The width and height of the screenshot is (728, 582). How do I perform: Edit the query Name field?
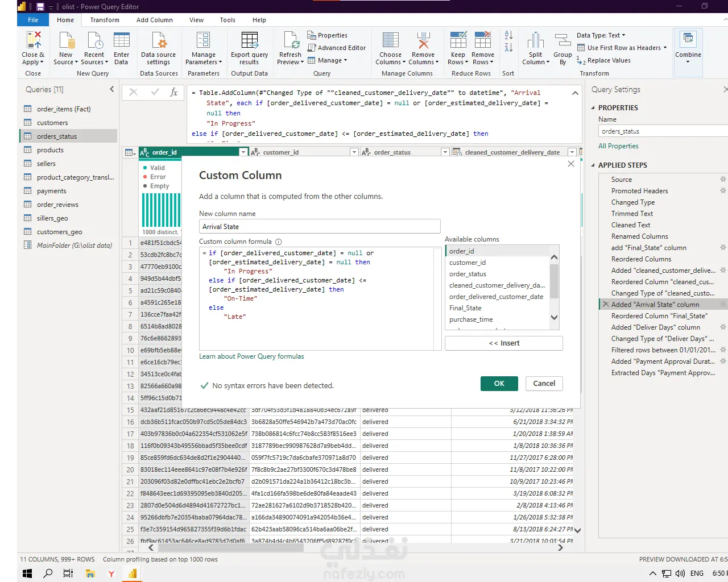(663, 131)
